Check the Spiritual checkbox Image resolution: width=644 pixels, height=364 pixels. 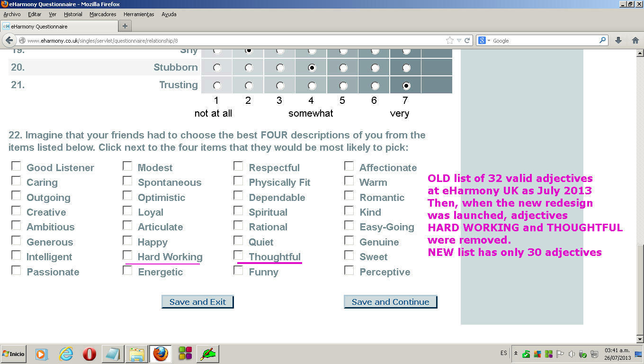(238, 210)
